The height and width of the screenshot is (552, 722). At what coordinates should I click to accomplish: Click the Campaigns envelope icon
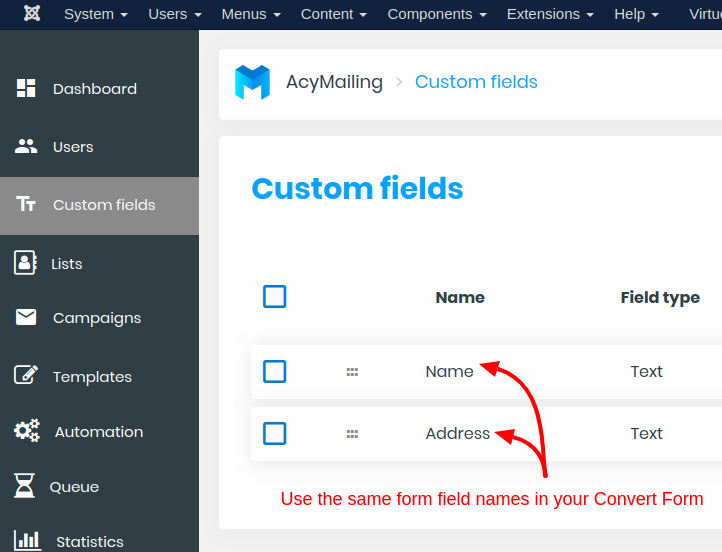(26, 317)
